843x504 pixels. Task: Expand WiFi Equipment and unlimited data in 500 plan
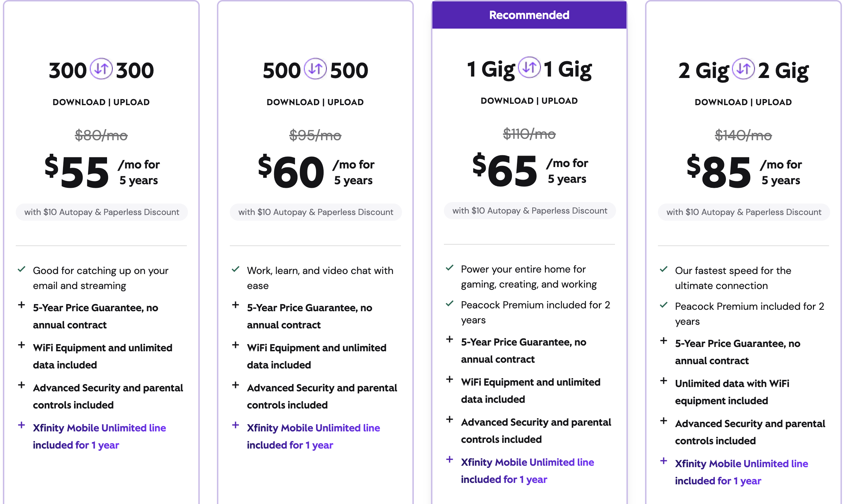pos(236,345)
